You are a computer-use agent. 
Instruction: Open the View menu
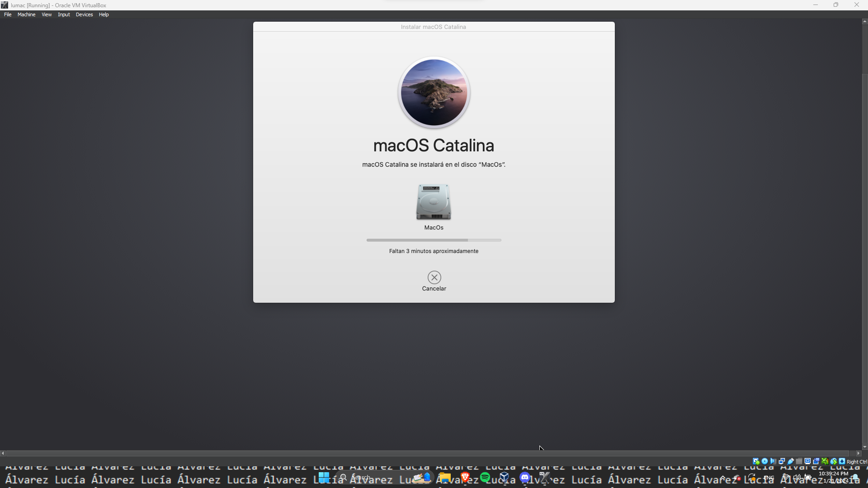47,14
